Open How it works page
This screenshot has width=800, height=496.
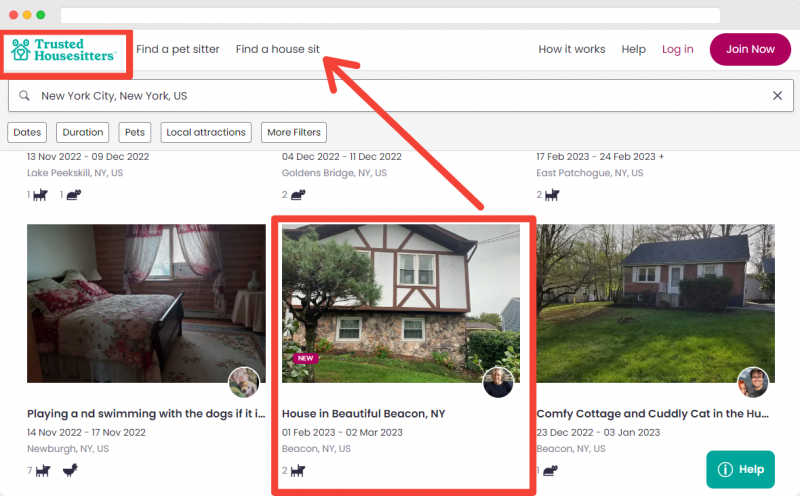pyautogui.click(x=571, y=49)
